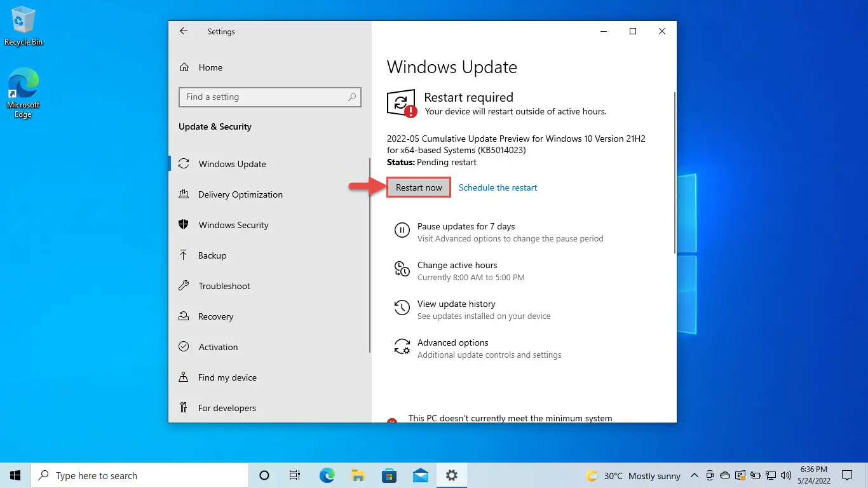
Task: Click the Activation checkmark circle icon
Action: [x=184, y=347]
